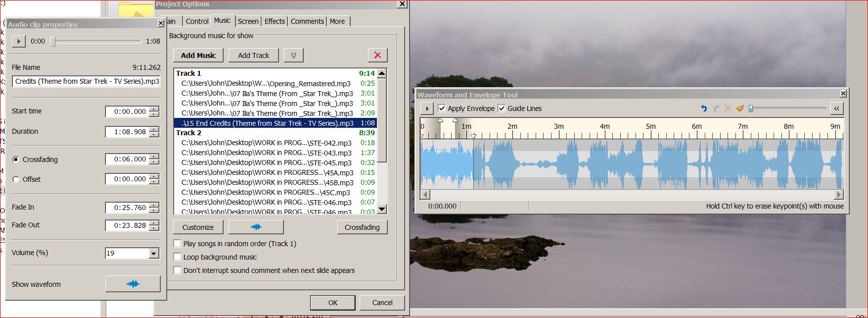Click the Add Music button

[x=198, y=55]
